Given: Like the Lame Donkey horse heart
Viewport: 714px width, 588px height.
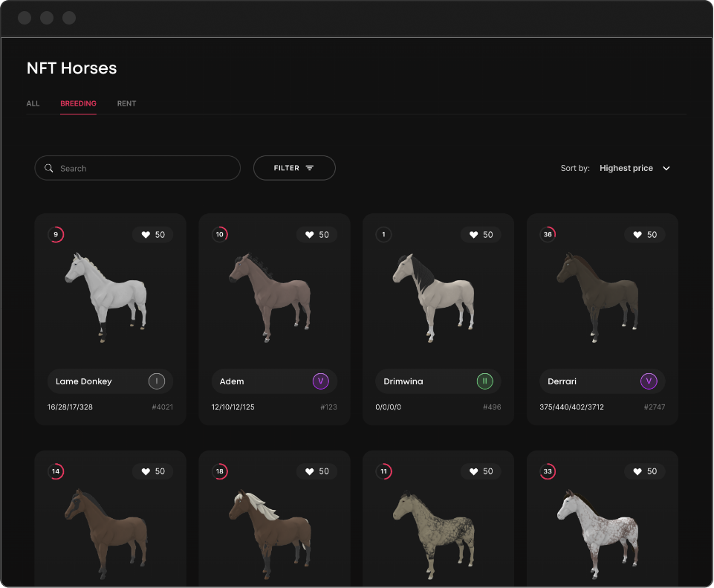Looking at the screenshot, I should [146, 235].
